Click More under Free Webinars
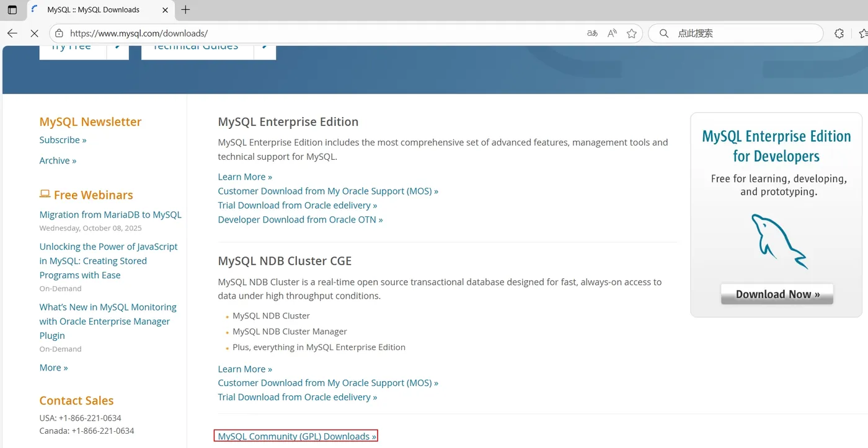 tap(54, 367)
